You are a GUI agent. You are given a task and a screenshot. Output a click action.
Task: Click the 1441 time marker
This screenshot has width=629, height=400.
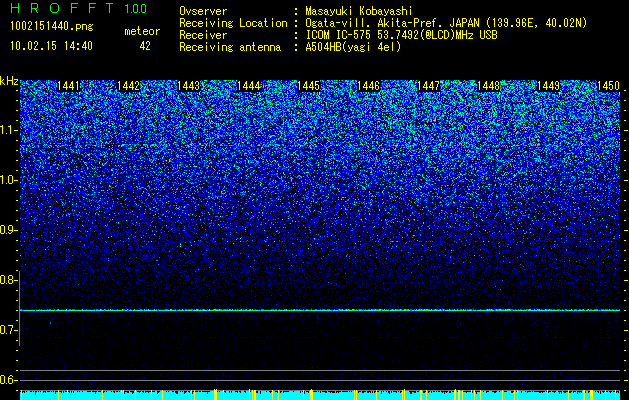click(69, 86)
